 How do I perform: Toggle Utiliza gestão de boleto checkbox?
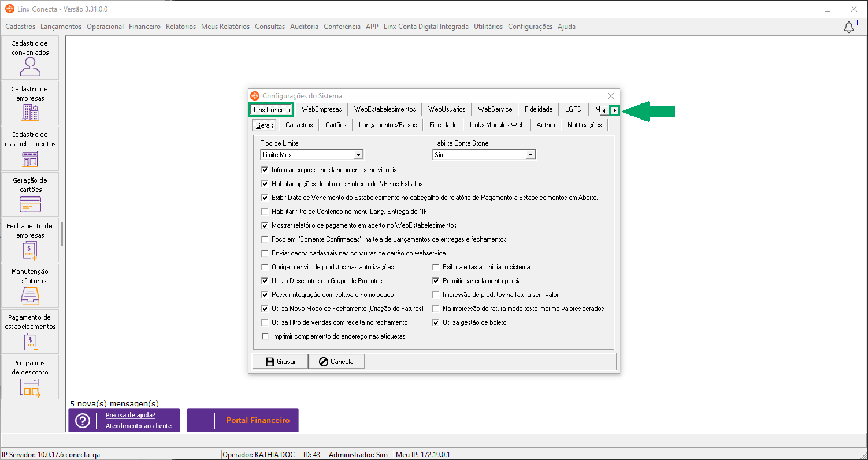(x=436, y=322)
